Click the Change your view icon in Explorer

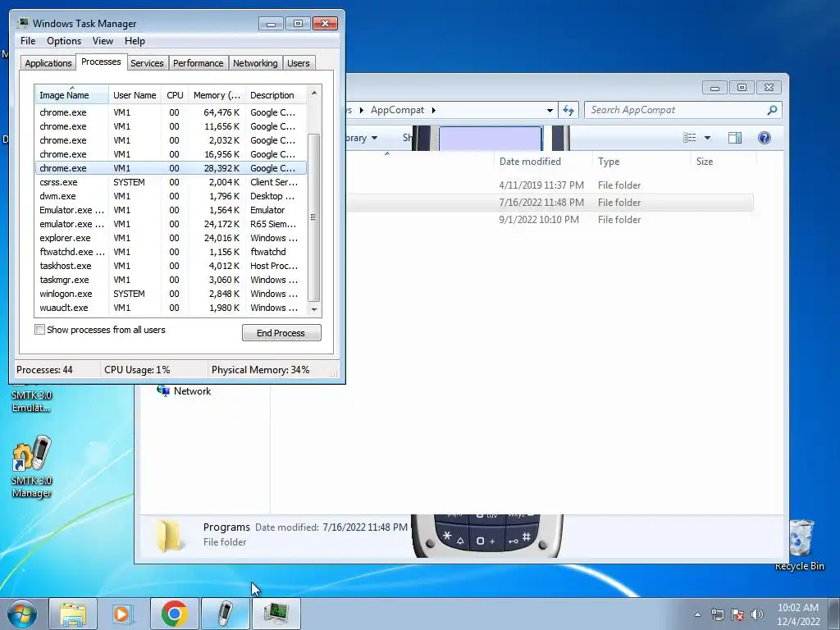click(x=689, y=138)
